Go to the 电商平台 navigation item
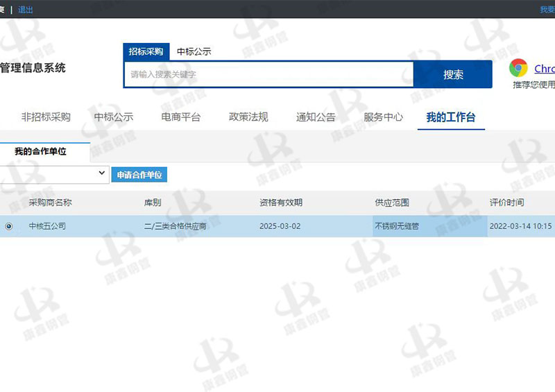The width and height of the screenshot is (555, 392). (x=181, y=117)
